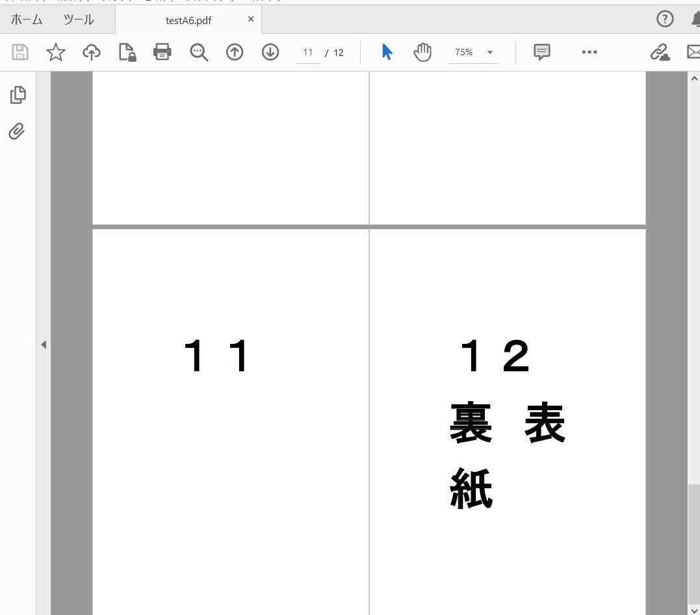Activate the hand pan tool
Viewport: 700px width, 615px height.
click(x=422, y=52)
